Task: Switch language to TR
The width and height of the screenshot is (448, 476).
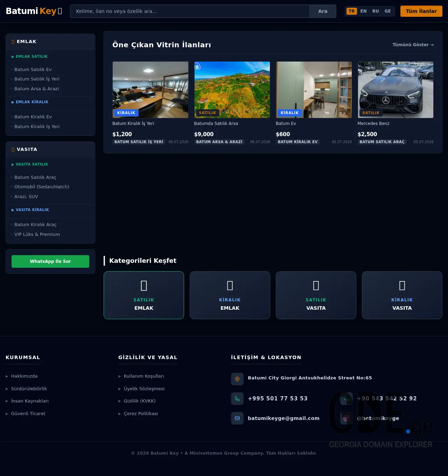Action: tap(352, 11)
